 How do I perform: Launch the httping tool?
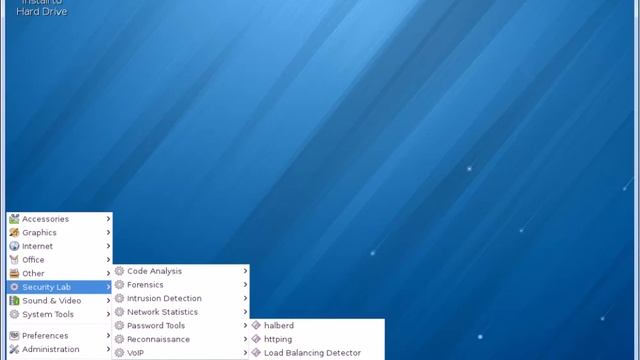(317, 339)
